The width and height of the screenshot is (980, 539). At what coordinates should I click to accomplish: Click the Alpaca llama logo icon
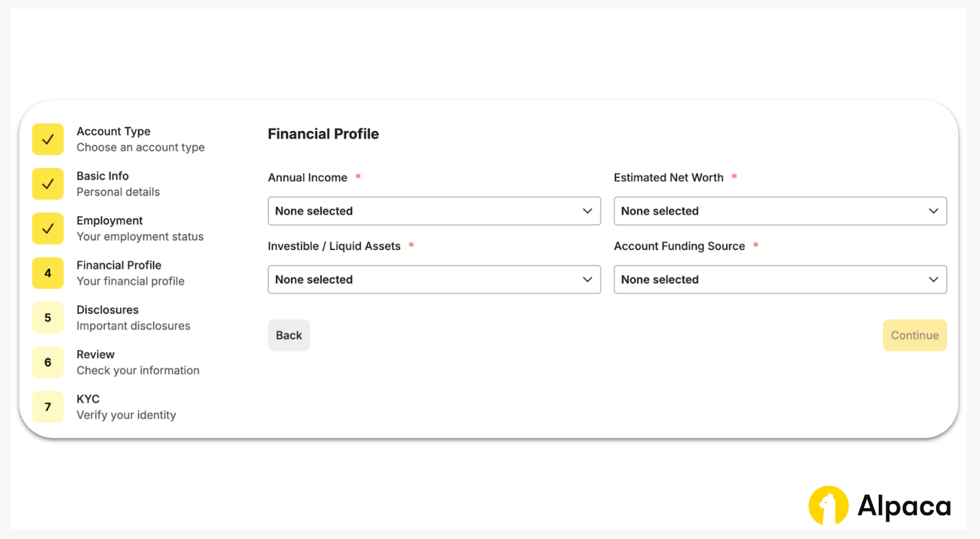(x=828, y=506)
